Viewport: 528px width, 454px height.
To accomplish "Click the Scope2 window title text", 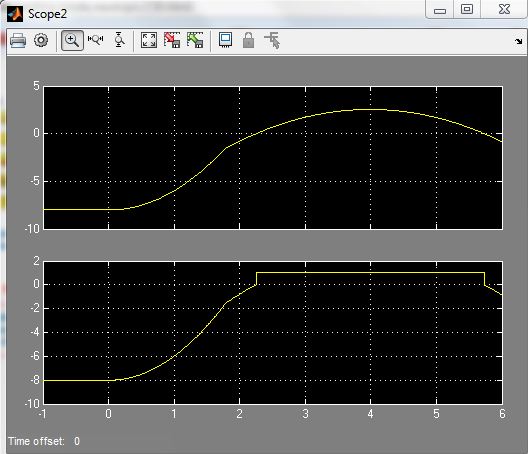I will pyautogui.click(x=47, y=14).
